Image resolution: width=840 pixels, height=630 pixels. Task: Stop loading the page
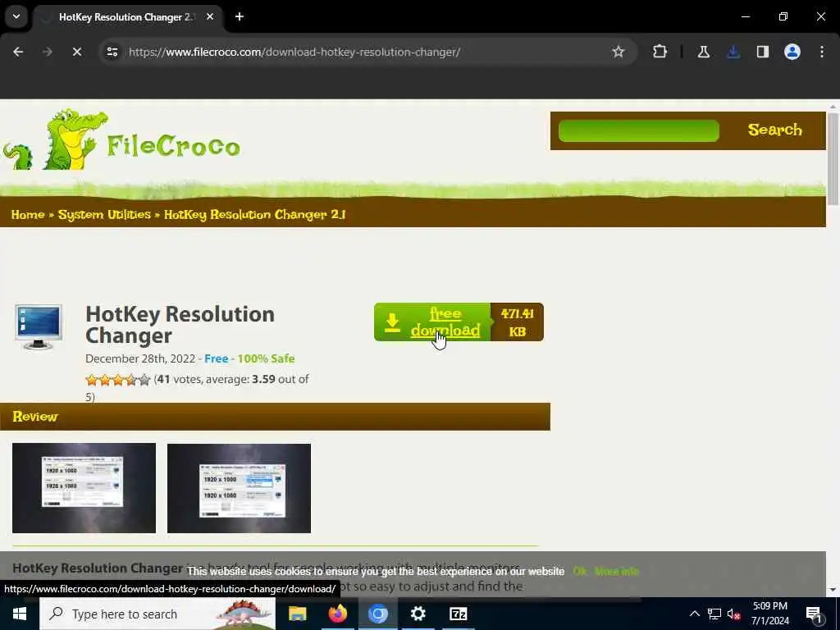76,52
